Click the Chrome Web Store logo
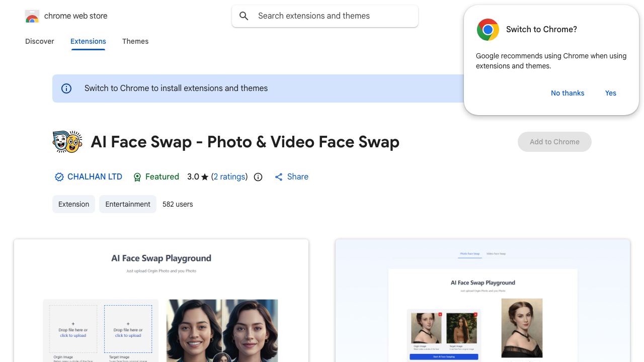 [x=32, y=16]
